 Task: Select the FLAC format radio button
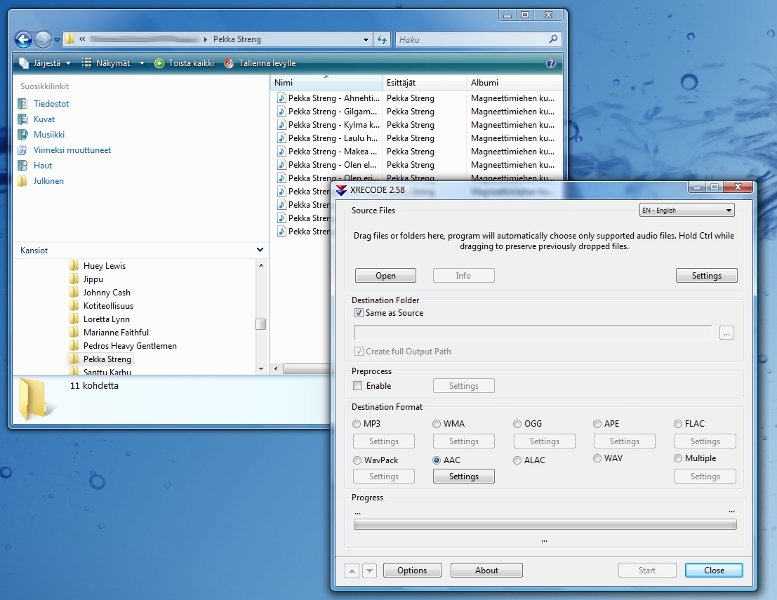pyautogui.click(x=678, y=424)
